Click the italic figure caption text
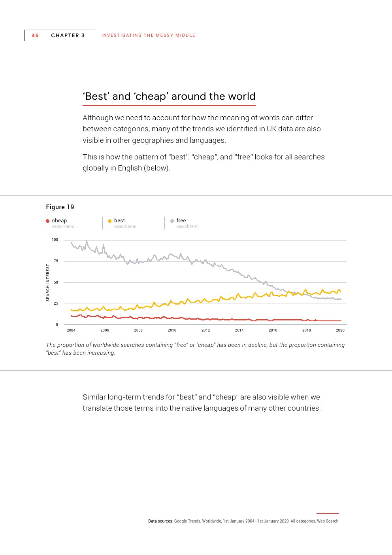 click(196, 349)
